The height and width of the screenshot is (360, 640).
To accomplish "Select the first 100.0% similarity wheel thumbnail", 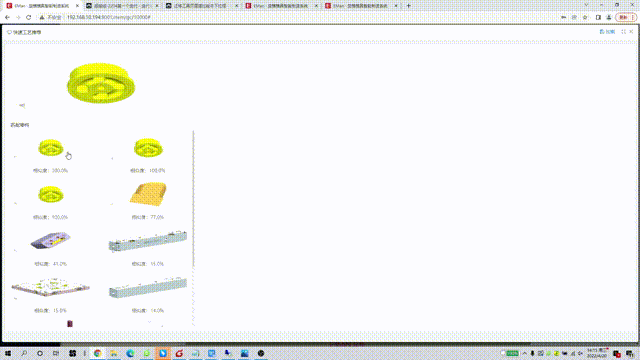I will [x=51, y=148].
